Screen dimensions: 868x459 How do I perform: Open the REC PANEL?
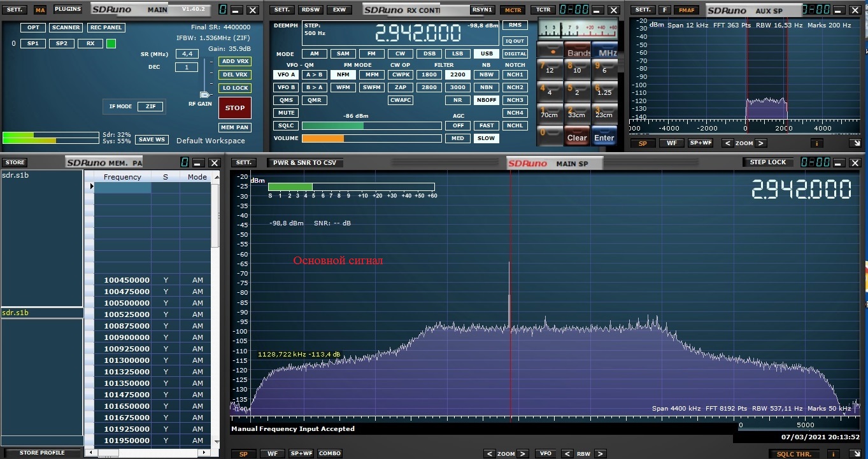point(106,27)
